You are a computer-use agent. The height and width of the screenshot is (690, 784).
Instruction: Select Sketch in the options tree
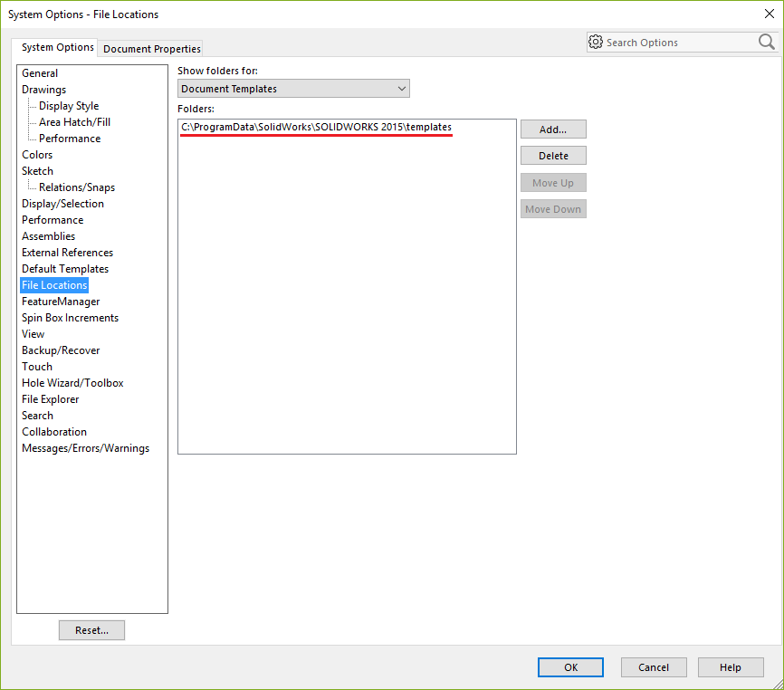(x=37, y=171)
